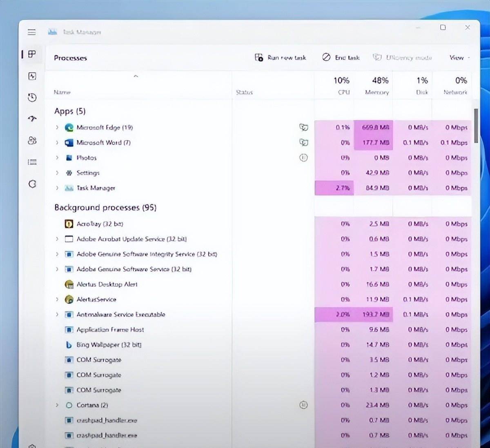Expand the Microsoft Word process group
Viewport: 490px width, 448px height.
(57, 142)
